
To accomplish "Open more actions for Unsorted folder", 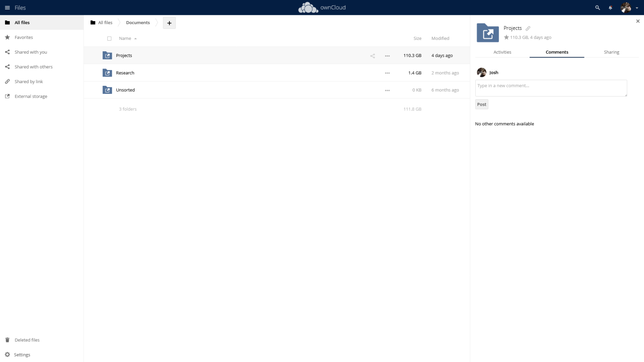I will [x=387, y=90].
